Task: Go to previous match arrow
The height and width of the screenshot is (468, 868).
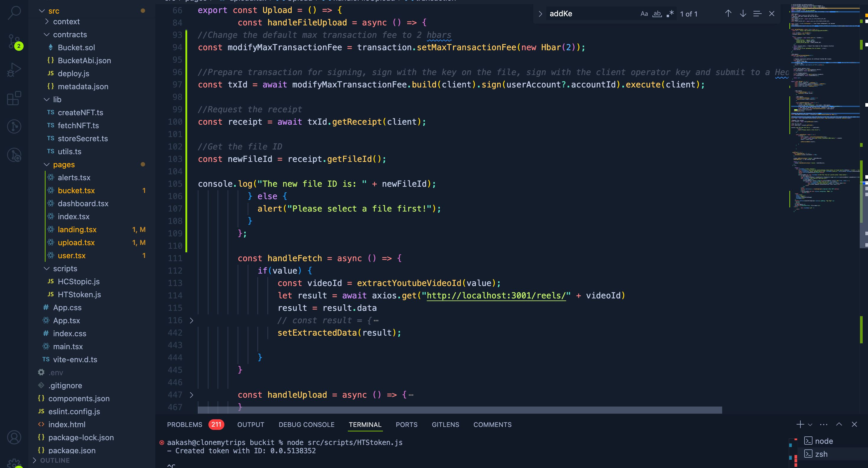Action: (728, 14)
